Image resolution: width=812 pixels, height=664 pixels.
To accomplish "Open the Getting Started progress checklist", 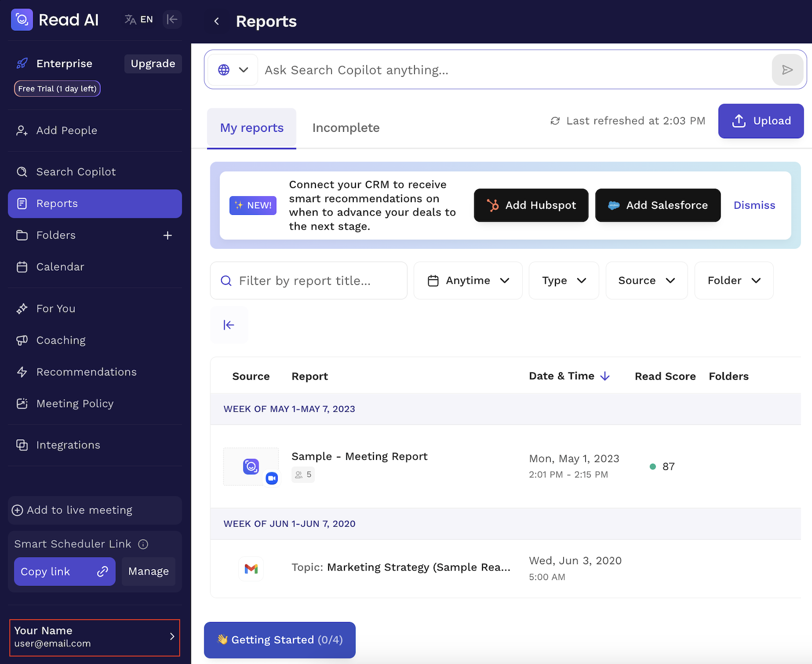I will click(x=280, y=640).
